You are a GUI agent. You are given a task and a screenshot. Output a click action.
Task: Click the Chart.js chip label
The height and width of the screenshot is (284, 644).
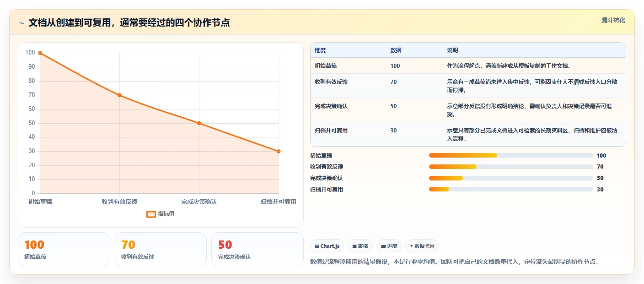(x=330, y=246)
